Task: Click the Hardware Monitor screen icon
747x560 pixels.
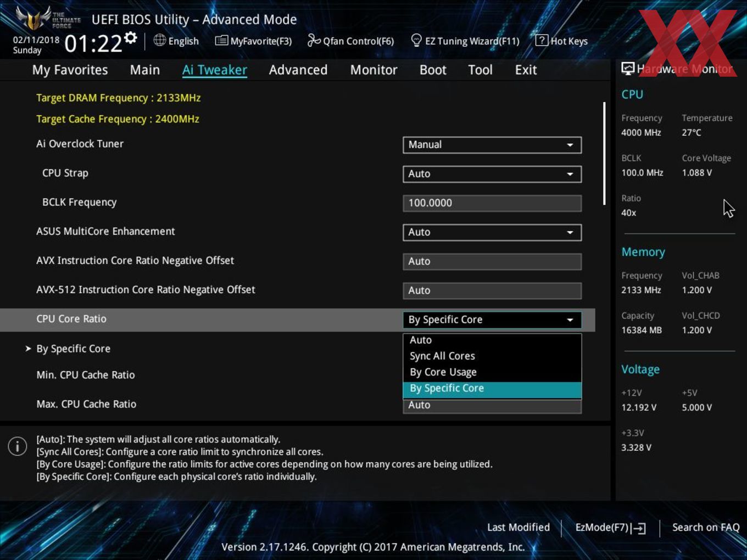Action: 628,69
